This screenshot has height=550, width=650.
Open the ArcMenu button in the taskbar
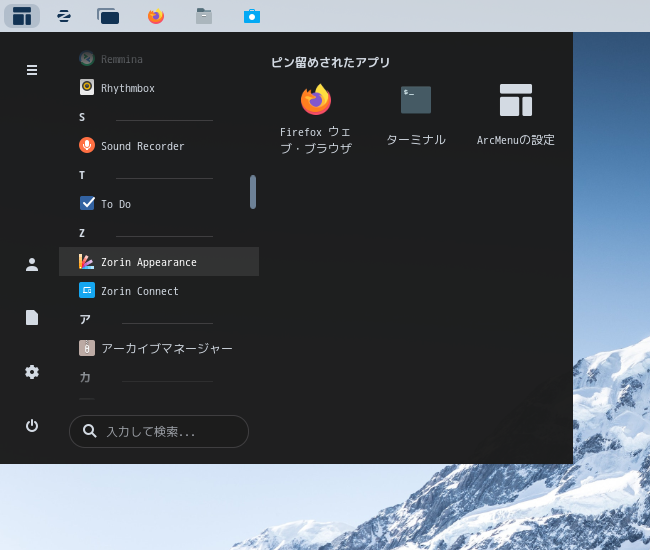(x=22, y=16)
